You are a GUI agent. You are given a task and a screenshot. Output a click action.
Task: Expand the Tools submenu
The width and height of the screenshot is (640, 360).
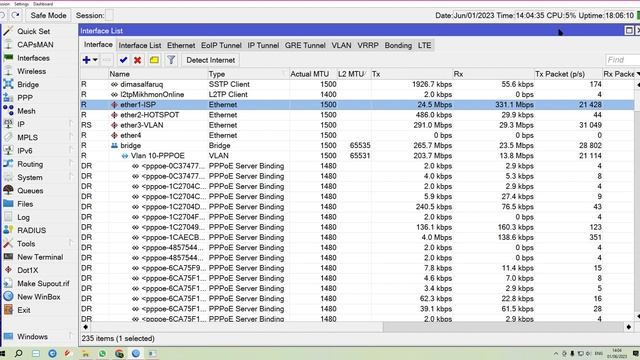(26, 244)
